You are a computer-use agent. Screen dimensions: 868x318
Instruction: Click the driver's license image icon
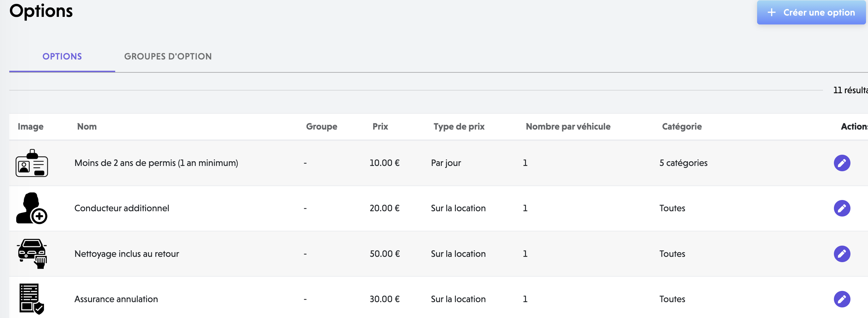(32, 163)
